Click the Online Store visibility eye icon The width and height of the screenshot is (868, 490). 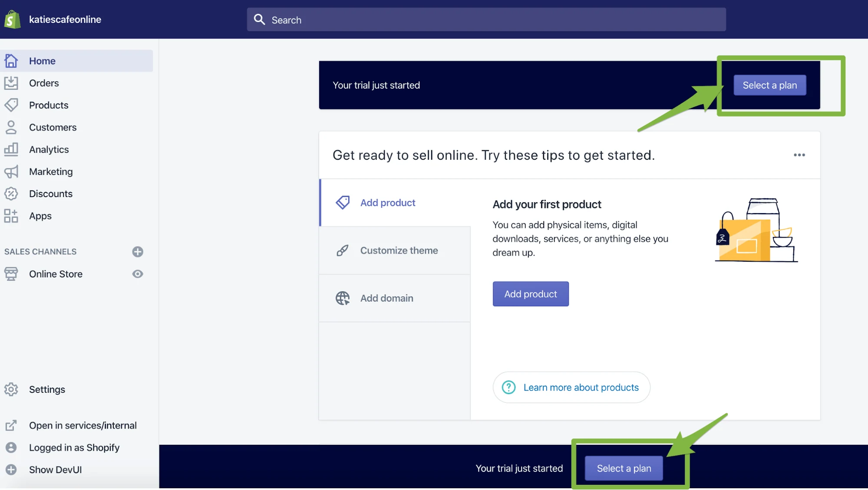click(137, 274)
